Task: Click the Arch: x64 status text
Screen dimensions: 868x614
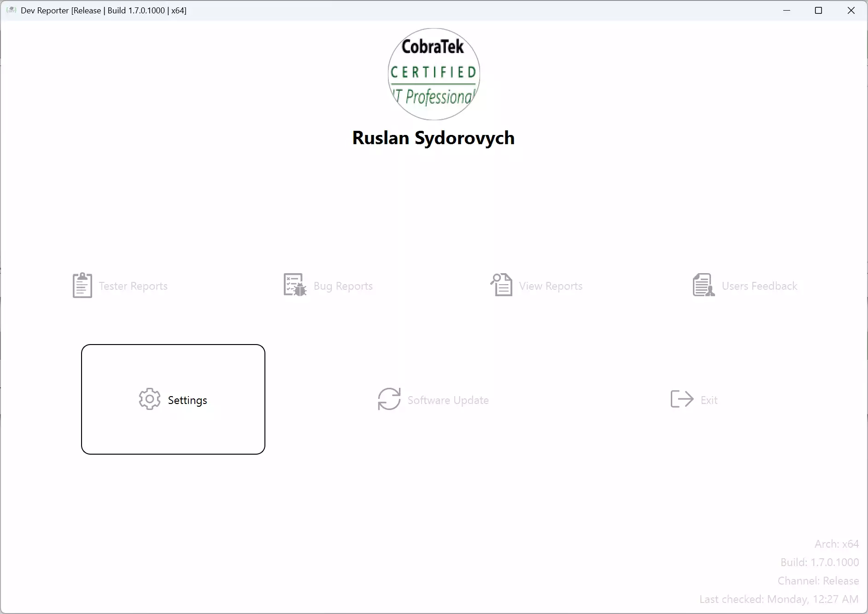Action: 837,544
